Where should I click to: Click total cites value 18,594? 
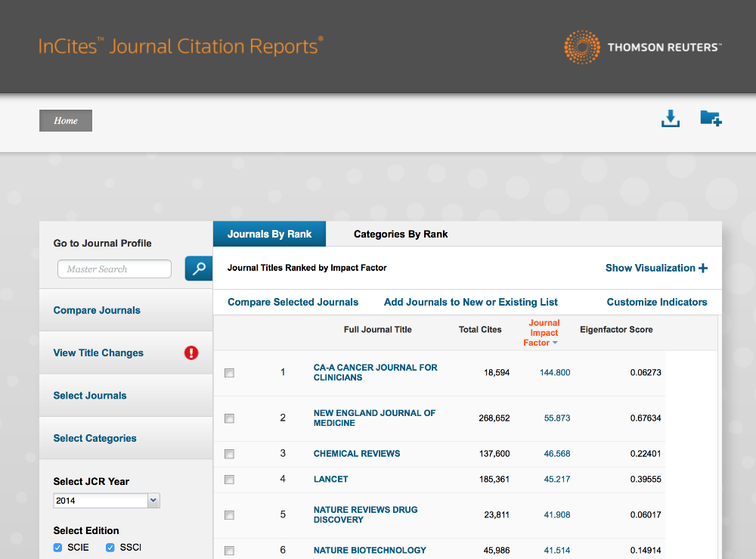[497, 372]
